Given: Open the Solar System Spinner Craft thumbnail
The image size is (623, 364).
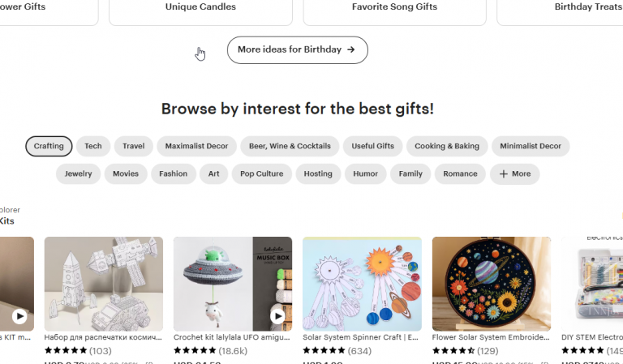Looking at the screenshot, I should [x=362, y=284].
